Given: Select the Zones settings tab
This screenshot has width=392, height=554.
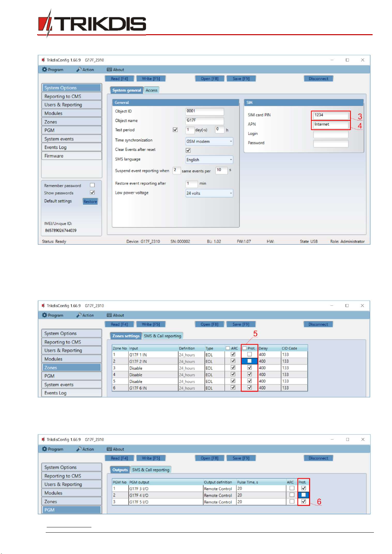Looking at the screenshot, I should [126, 336].
